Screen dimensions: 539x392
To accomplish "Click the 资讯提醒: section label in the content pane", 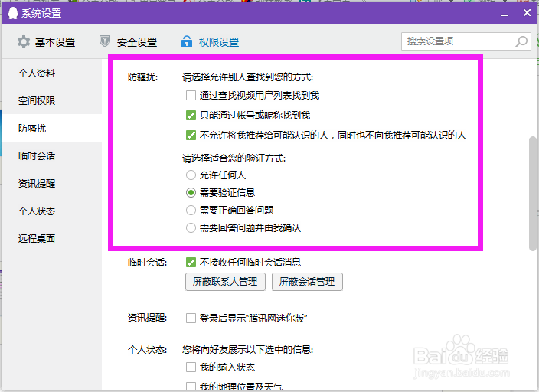I will [147, 318].
